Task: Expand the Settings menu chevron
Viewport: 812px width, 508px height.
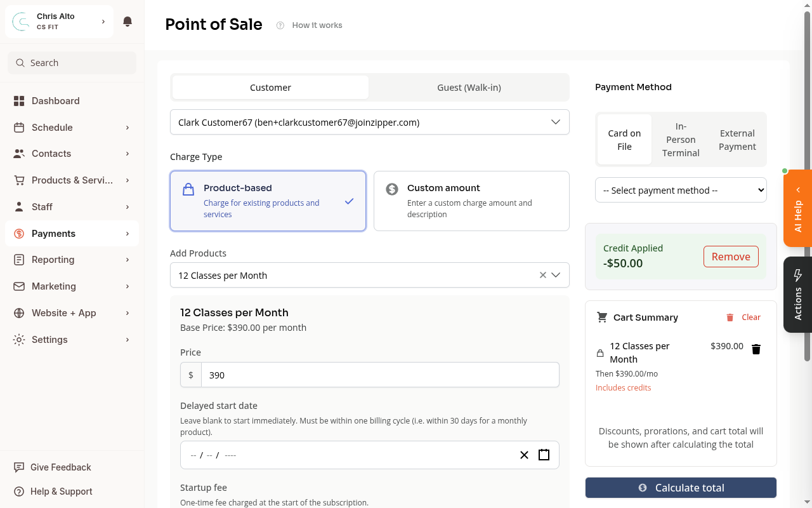Action: coord(128,340)
